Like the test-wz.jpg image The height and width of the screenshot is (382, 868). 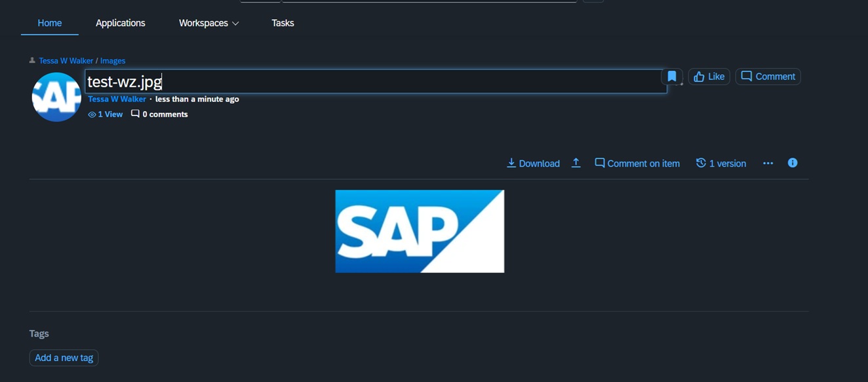(709, 77)
